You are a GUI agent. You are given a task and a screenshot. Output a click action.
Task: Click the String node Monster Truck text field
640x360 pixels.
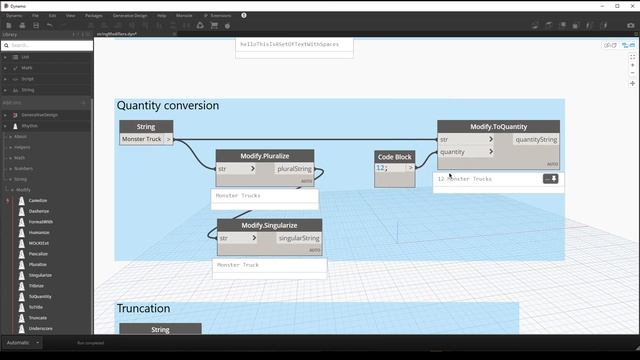142,139
